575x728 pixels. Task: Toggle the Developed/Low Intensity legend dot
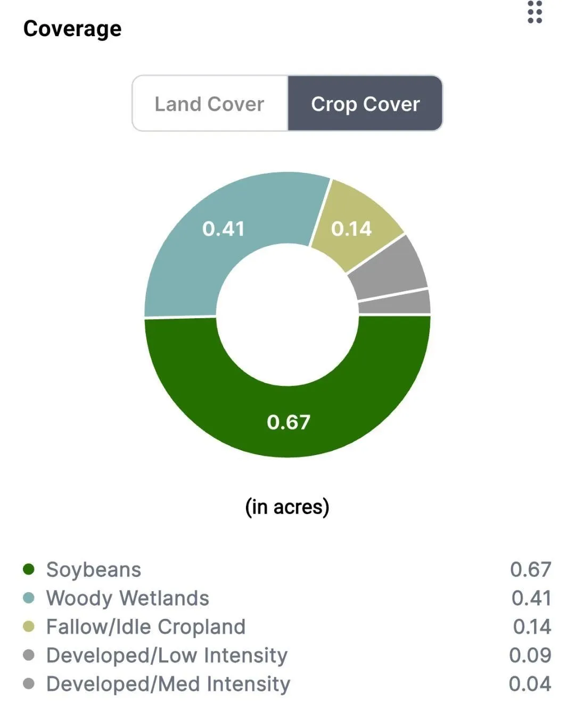[x=29, y=655]
